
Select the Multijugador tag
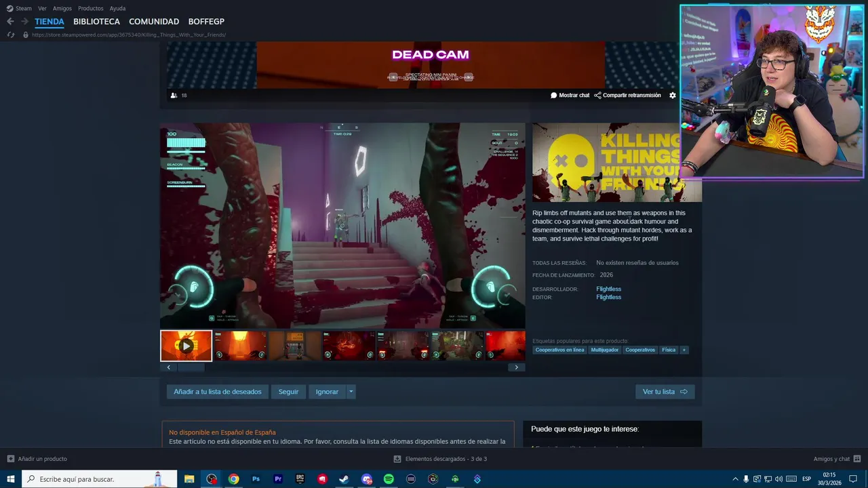click(605, 350)
